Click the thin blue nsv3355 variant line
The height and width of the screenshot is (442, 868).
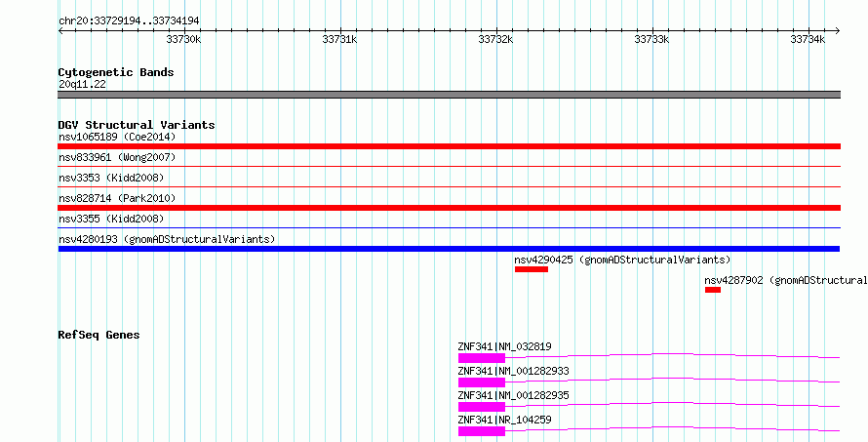coord(449,227)
